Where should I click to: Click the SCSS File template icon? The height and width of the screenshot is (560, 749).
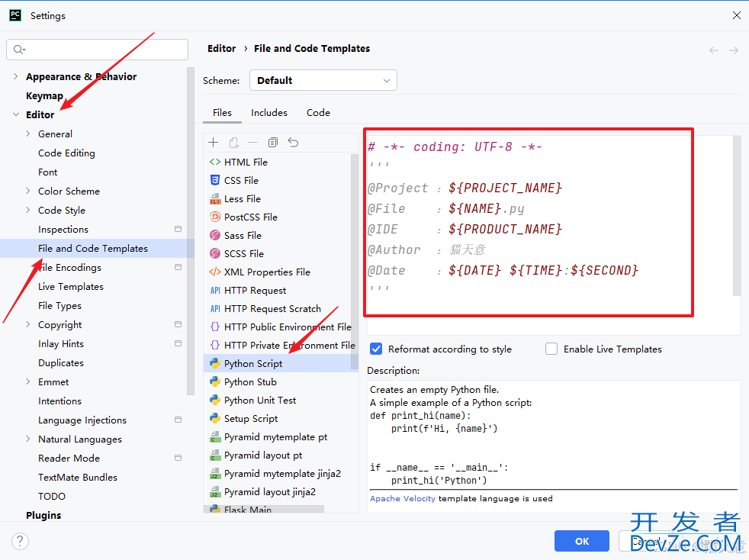point(215,253)
